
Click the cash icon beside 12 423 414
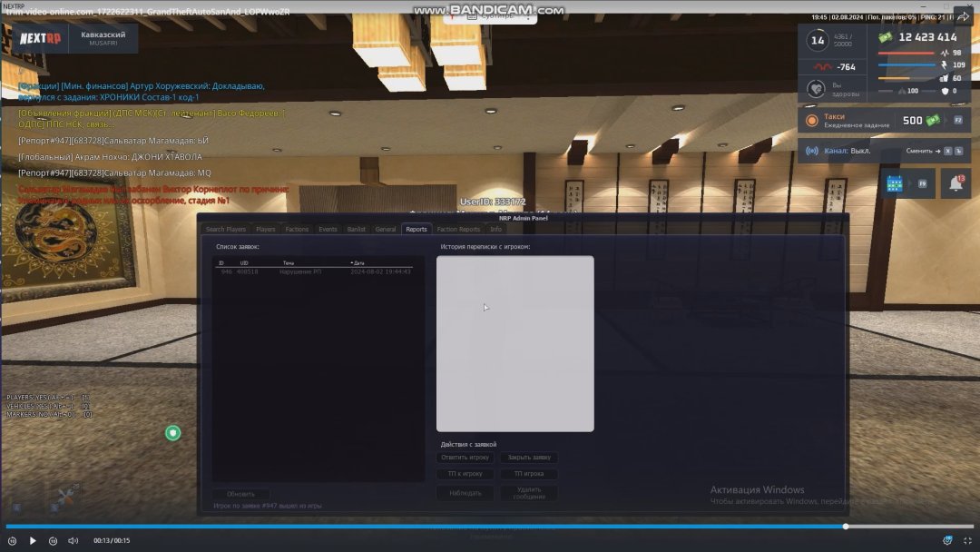tap(885, 37)
